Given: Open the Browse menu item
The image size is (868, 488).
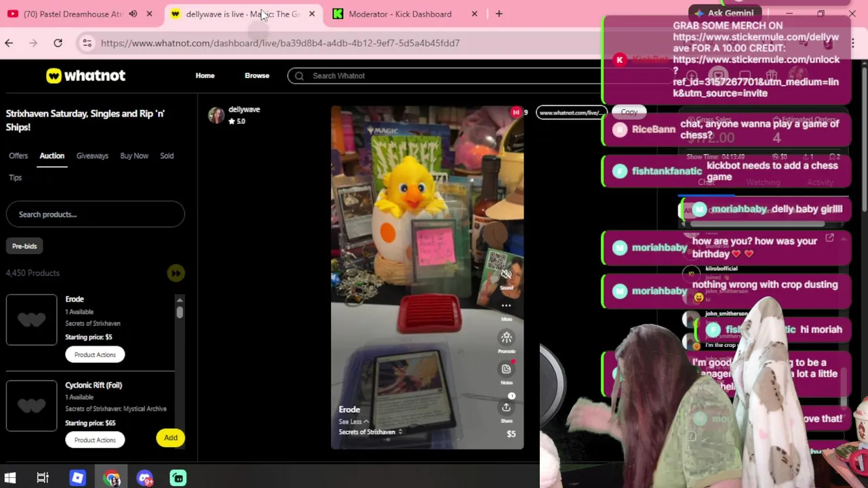Looking at the screenshot, I should (257, 76).
